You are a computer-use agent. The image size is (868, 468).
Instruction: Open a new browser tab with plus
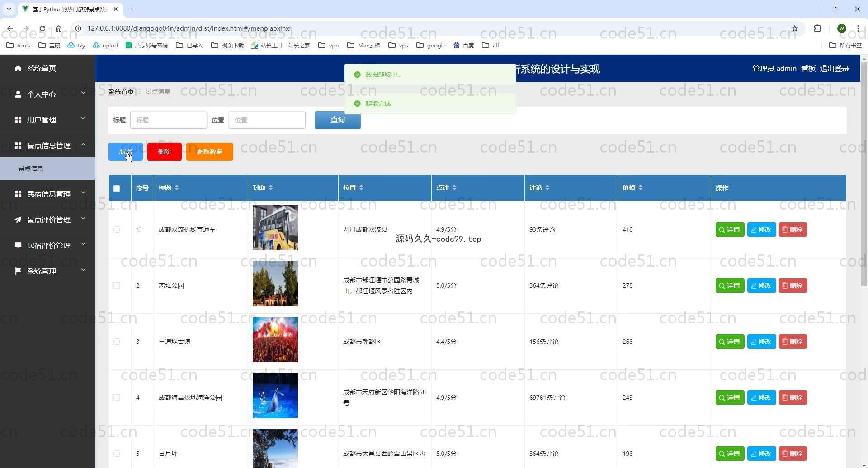point(132,9)
